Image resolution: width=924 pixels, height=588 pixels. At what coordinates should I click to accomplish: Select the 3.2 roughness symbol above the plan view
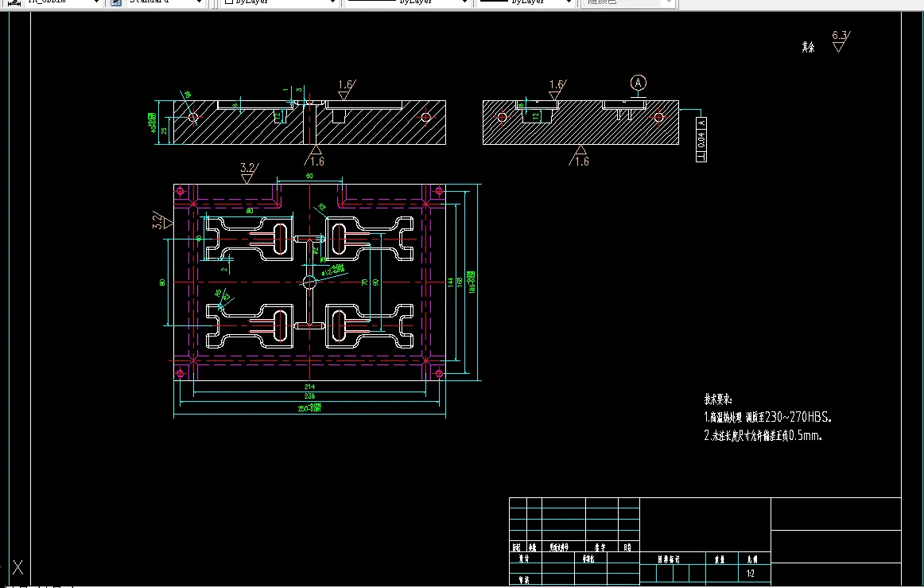pos(249,173)
